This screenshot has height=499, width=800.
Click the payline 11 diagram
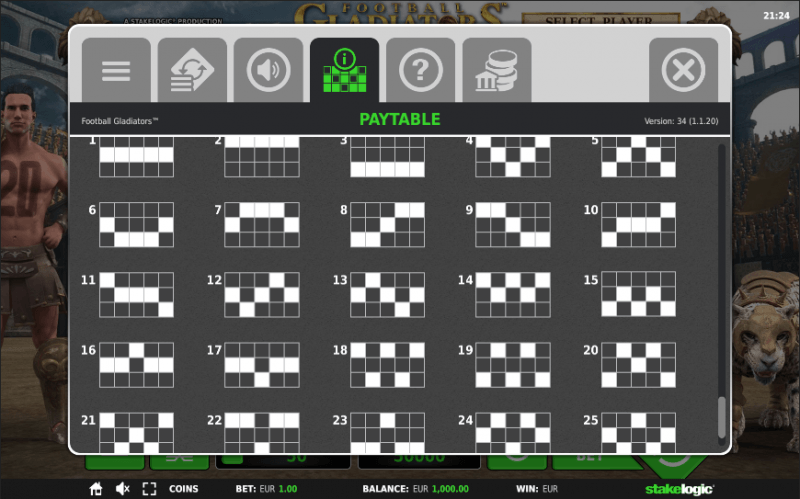pos(136,294)
